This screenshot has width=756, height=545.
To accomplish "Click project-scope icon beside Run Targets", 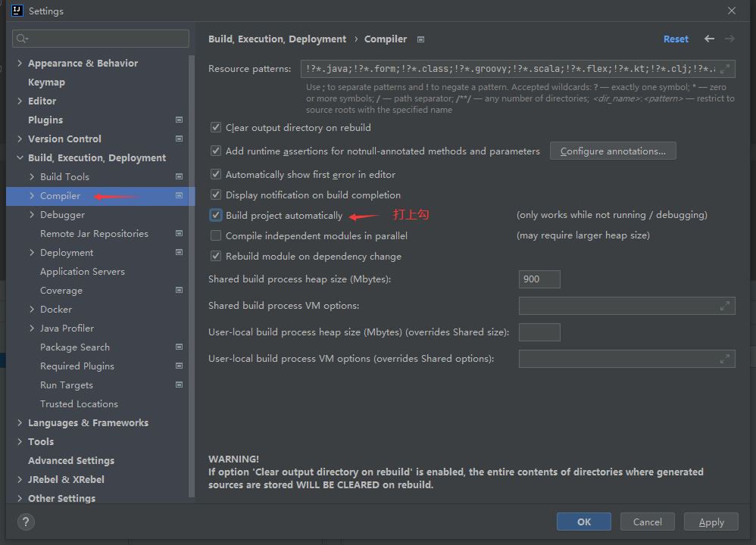I will pyautogui.click(x=179, y=385).
